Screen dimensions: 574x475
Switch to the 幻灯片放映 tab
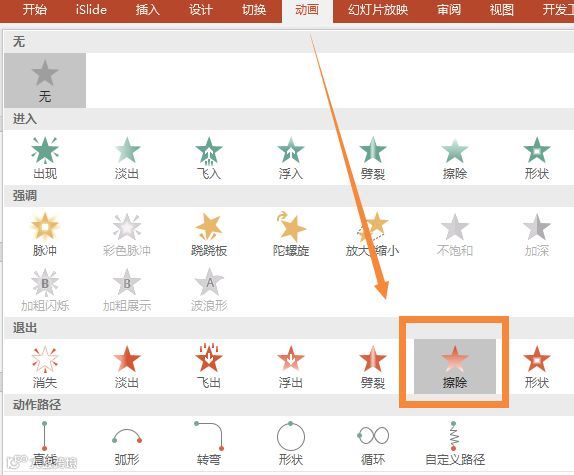378,10
